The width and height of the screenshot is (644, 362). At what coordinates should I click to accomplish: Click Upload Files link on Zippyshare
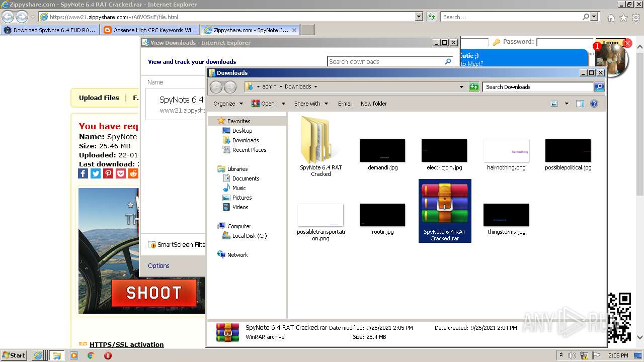(x=99, y=98)
